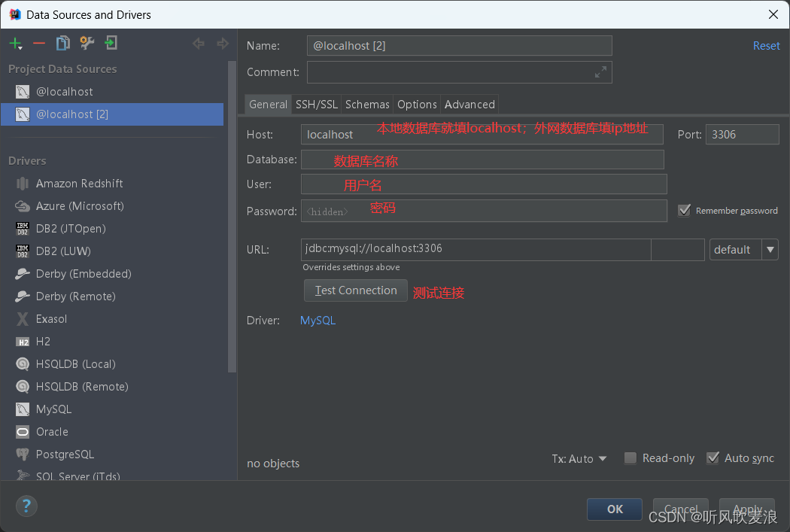Click the Test Connection button
Viewport: 790px width, 532px height.
click(x=356, y=290)
